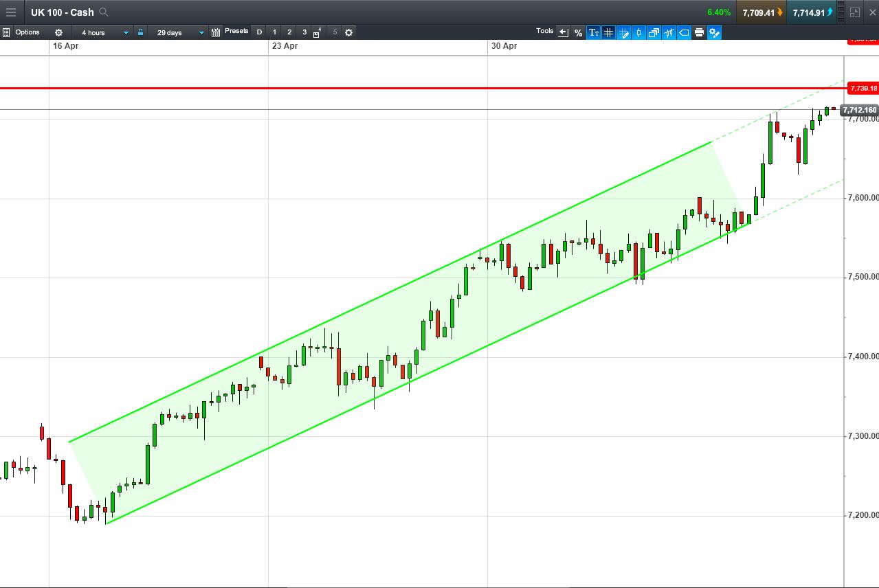Click the 23 Apr date label
This screenshot has height=588, width=879.
(x=285, y=46)
